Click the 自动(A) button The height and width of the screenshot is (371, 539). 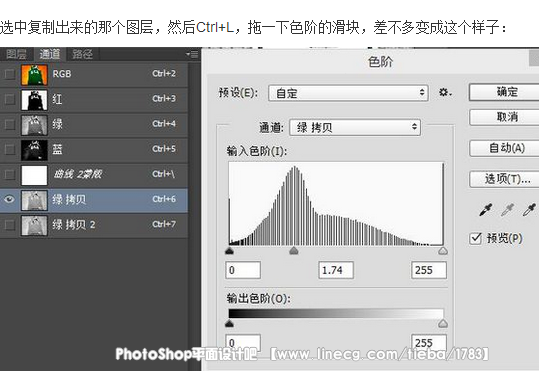[505, 148]
